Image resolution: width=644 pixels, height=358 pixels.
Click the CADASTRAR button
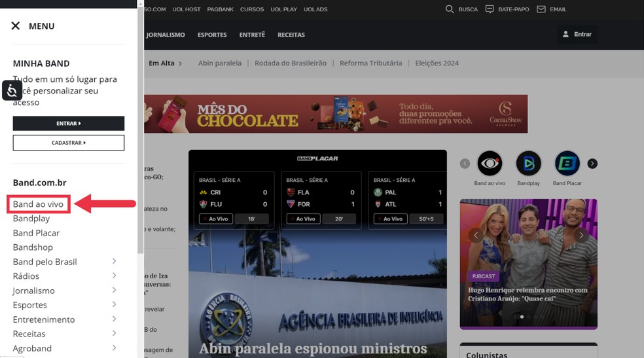tap(69, 143)
